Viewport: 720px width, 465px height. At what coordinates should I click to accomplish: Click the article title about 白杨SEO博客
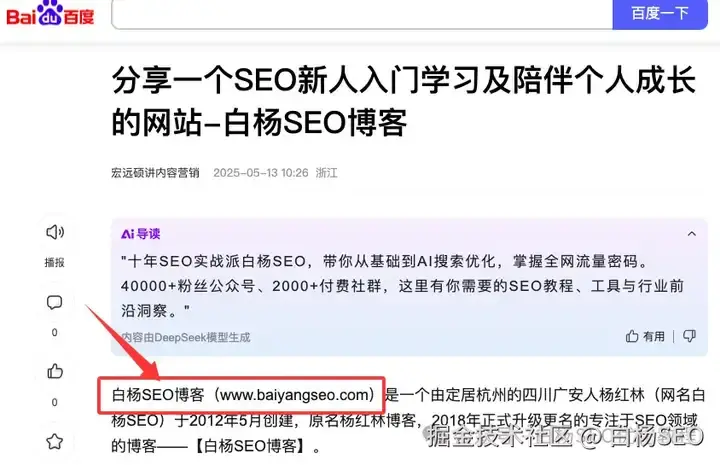(403, 101)
